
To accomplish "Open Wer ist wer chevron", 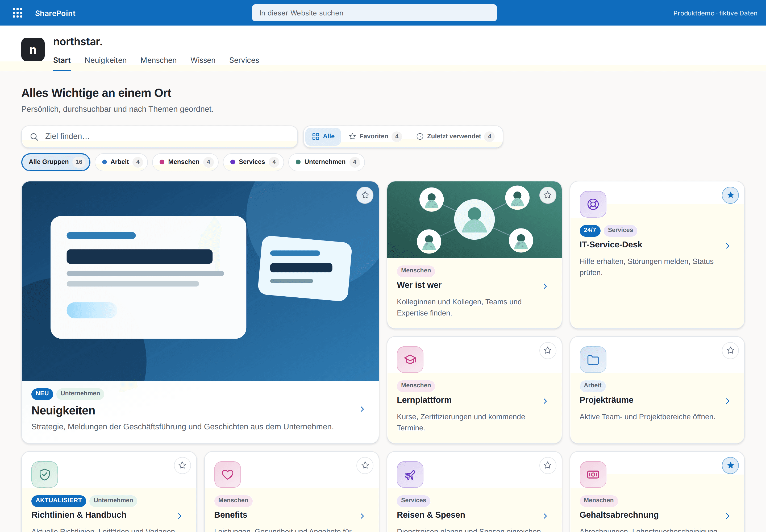I will pos(545,286).
